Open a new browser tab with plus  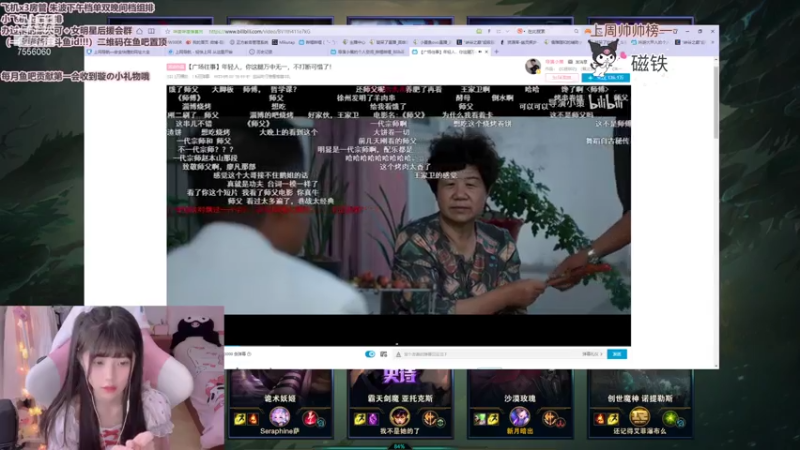496,52
